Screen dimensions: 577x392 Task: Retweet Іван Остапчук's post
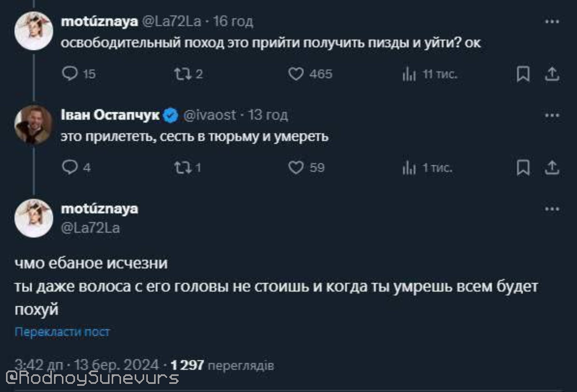pyautogui.click(x=183, y=168)
